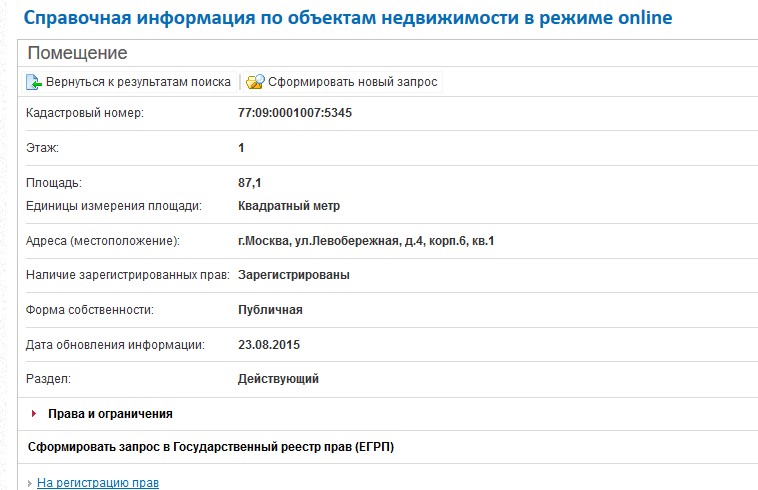Click cadastral number 77:09:0001007:5345
Viewport: 758px width, 490px height.
click(295, 113)
